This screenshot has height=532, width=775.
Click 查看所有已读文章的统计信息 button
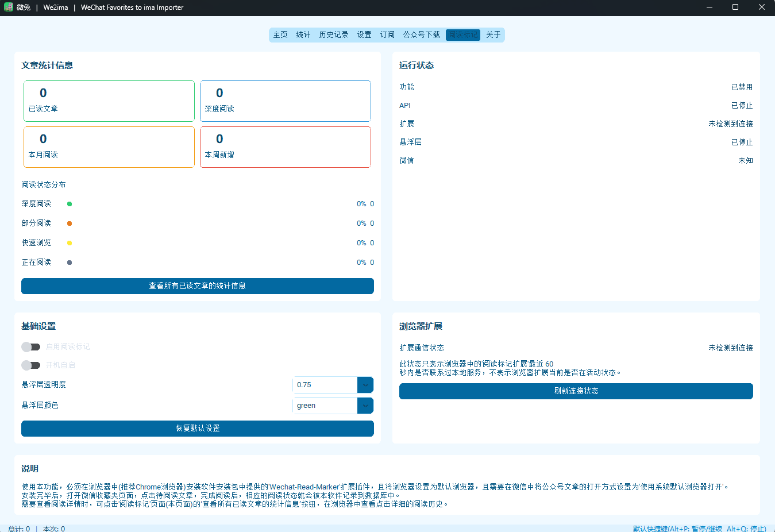[198, 286]
